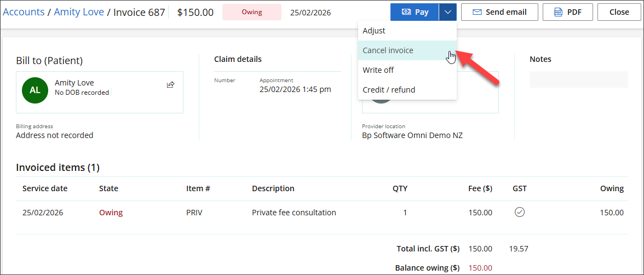Choose Cancel invoice from the menu

(388, 50)
